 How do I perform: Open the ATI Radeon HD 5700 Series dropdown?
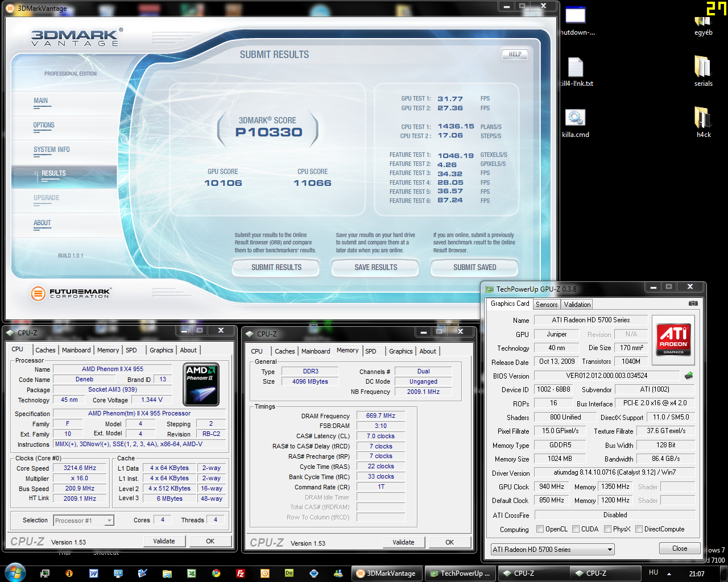(553, 550)
